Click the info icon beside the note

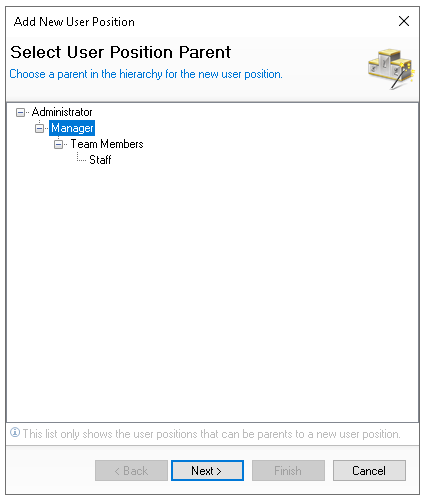pos(15,432)
